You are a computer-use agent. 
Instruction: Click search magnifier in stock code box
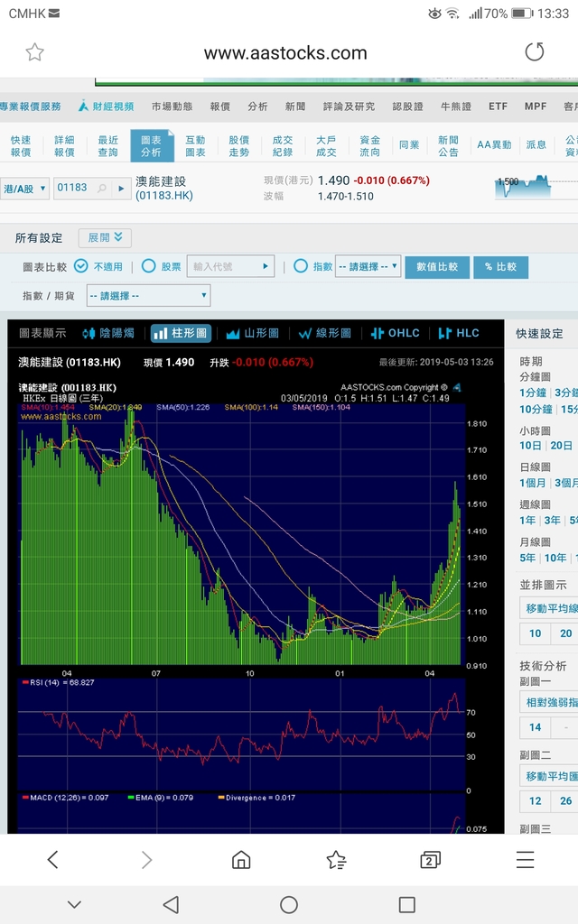coord(102,188)
